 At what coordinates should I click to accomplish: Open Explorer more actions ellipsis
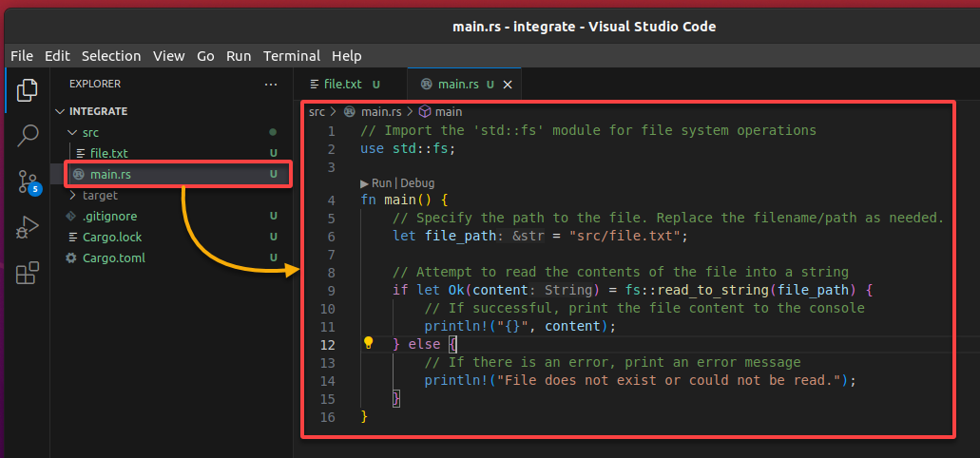[271, 85]
